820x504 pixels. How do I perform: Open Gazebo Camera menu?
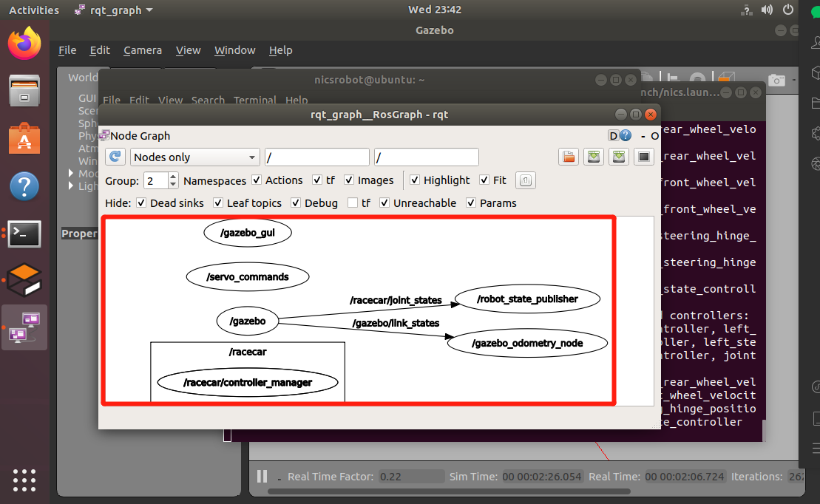[x=142, y=50]
